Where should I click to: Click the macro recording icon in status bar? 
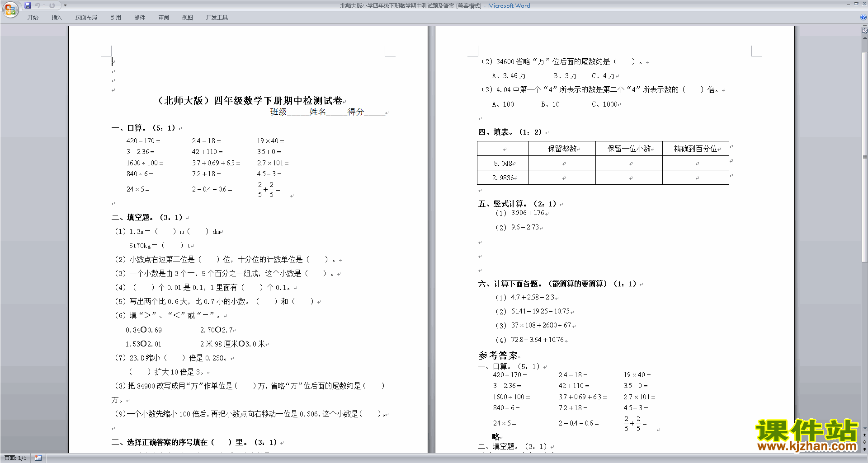point(38,458)
